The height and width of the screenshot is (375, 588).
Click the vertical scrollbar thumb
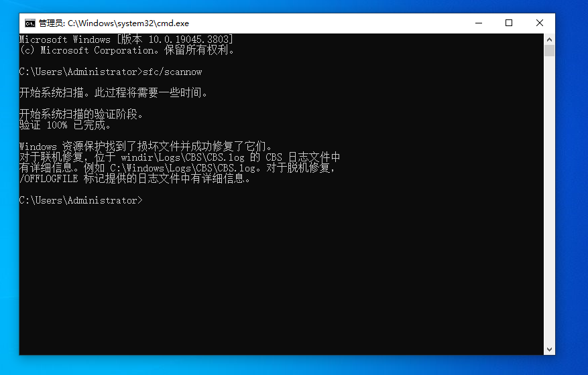(549, 51)
